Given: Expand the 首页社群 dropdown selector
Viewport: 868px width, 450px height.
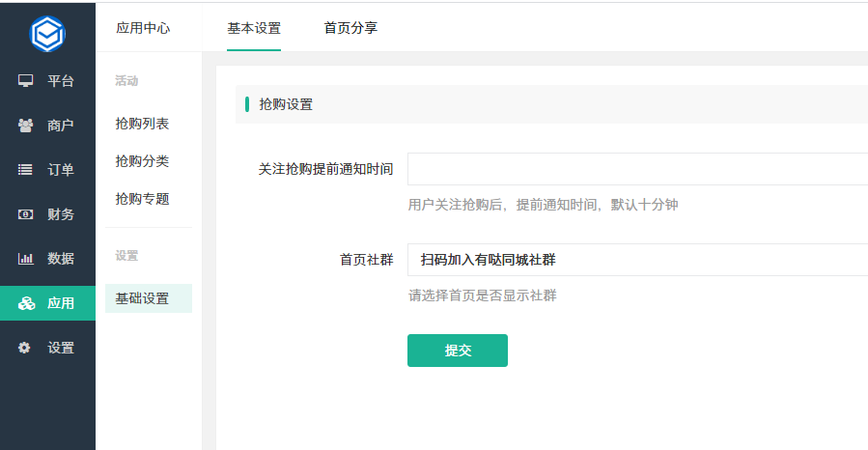Looking at the screenshot, I should click(637, 260).
